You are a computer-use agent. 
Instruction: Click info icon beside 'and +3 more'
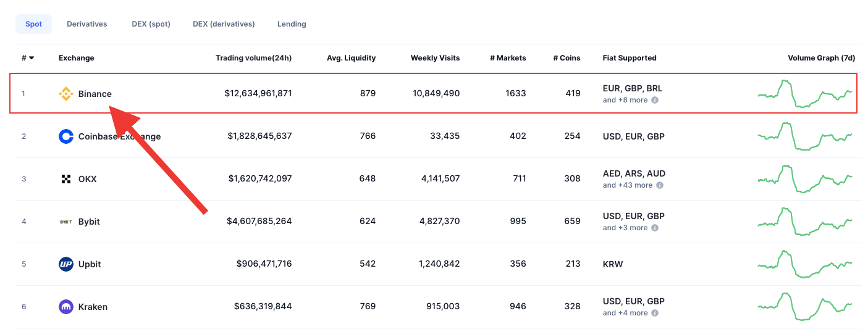coord(655,228)
